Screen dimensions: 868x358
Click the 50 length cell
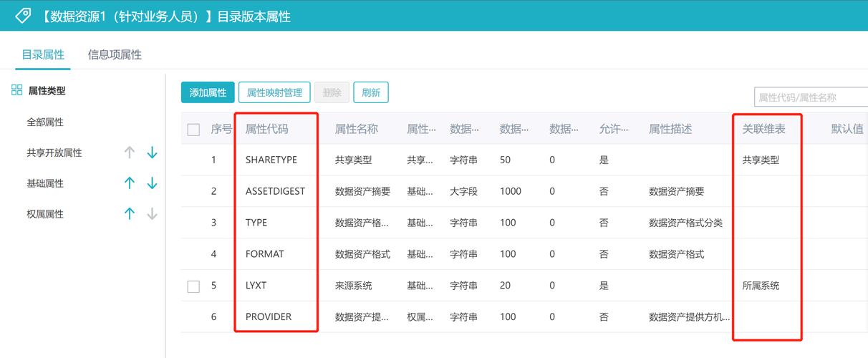tap(506, 160)
